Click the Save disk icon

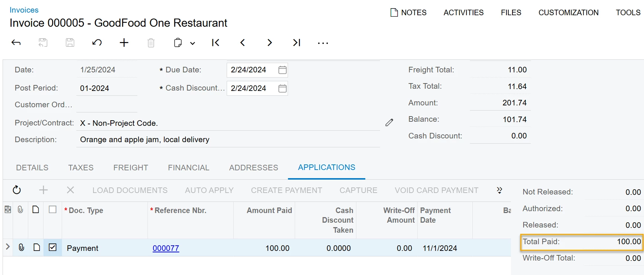(x=70, y=43)
